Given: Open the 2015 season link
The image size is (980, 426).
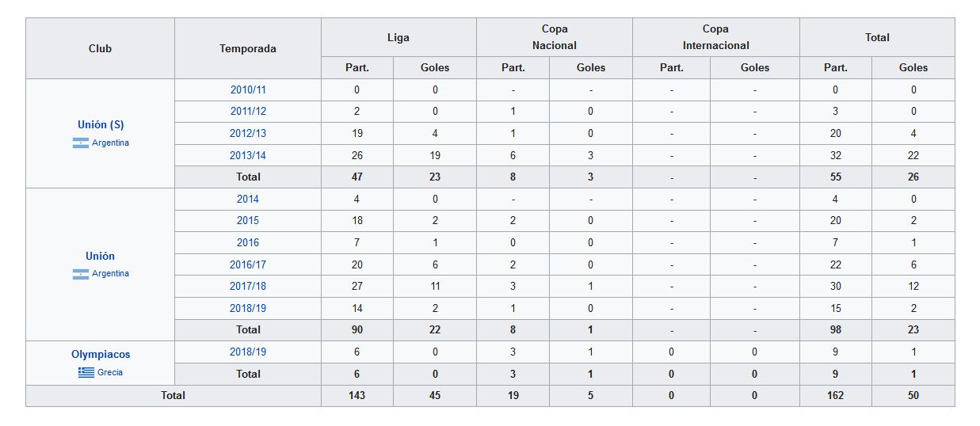Looking at the screenshot, I should coord(248,221).
